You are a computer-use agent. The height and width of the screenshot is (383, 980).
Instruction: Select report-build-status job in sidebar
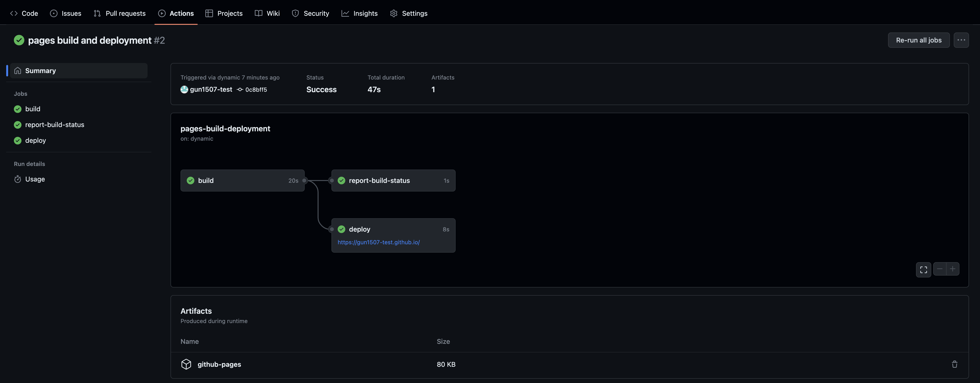(x=54, y=125)
